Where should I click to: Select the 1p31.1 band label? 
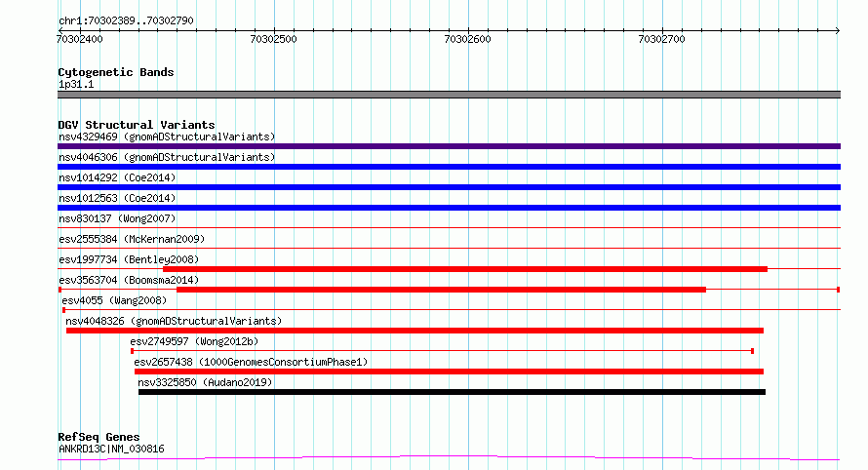[76, 84]
